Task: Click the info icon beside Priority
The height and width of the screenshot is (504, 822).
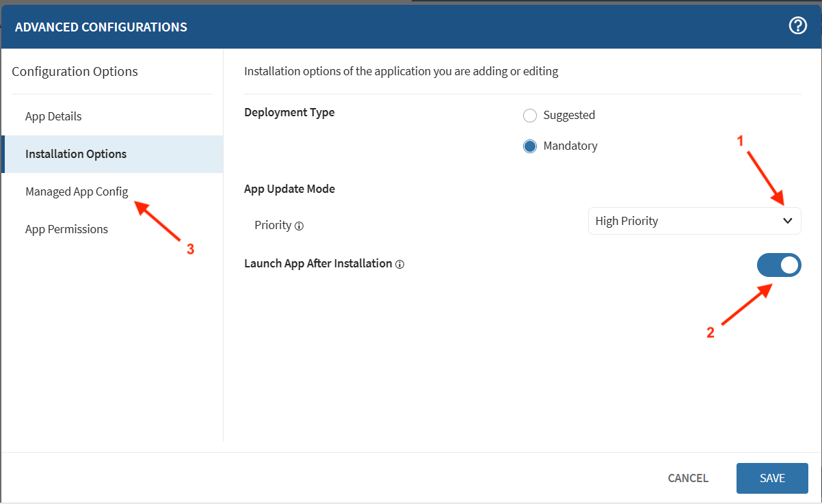Action: pos(299,226)
